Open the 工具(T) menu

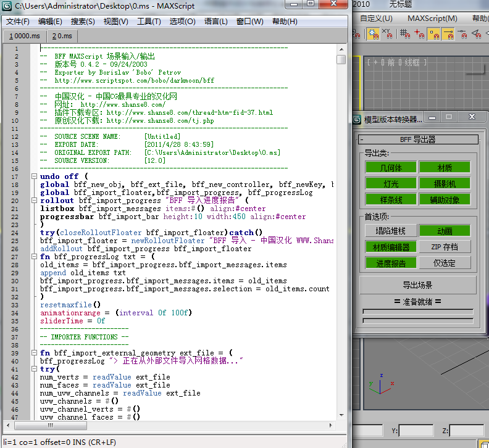149,22
